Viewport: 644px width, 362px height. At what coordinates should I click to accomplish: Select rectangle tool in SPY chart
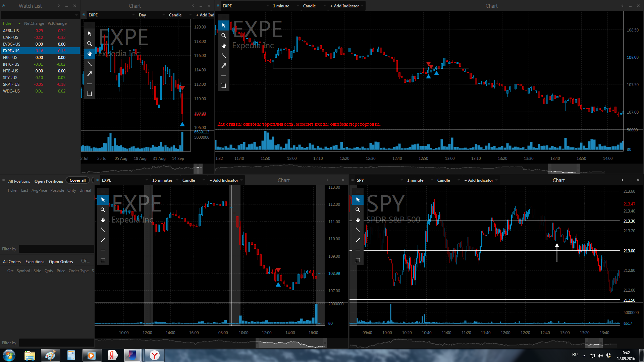[358, 260]
